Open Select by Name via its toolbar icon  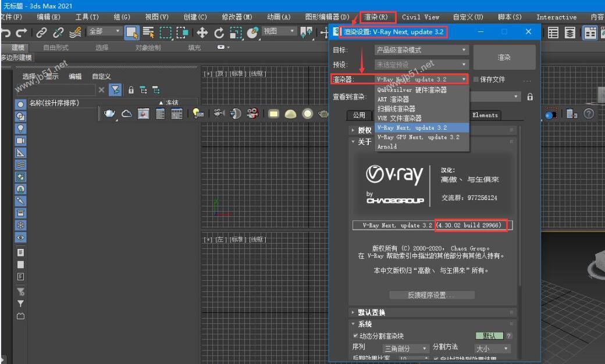tap(150, 32)
